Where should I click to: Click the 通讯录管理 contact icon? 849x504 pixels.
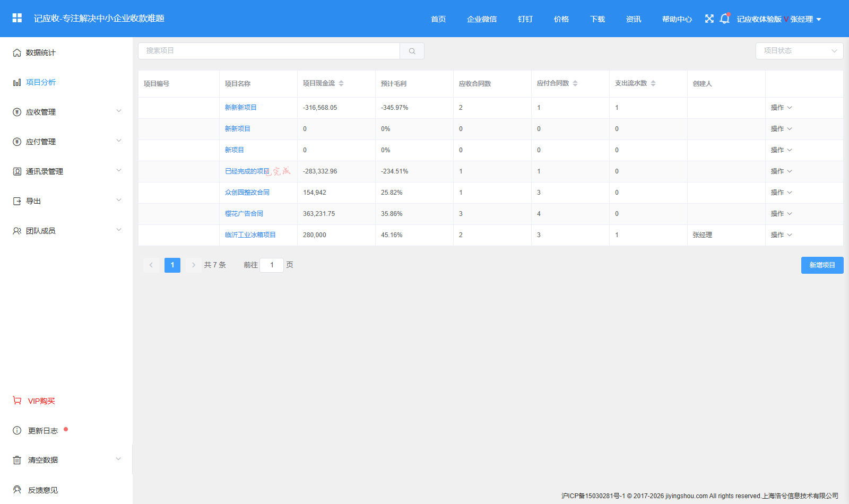(17, 171)
